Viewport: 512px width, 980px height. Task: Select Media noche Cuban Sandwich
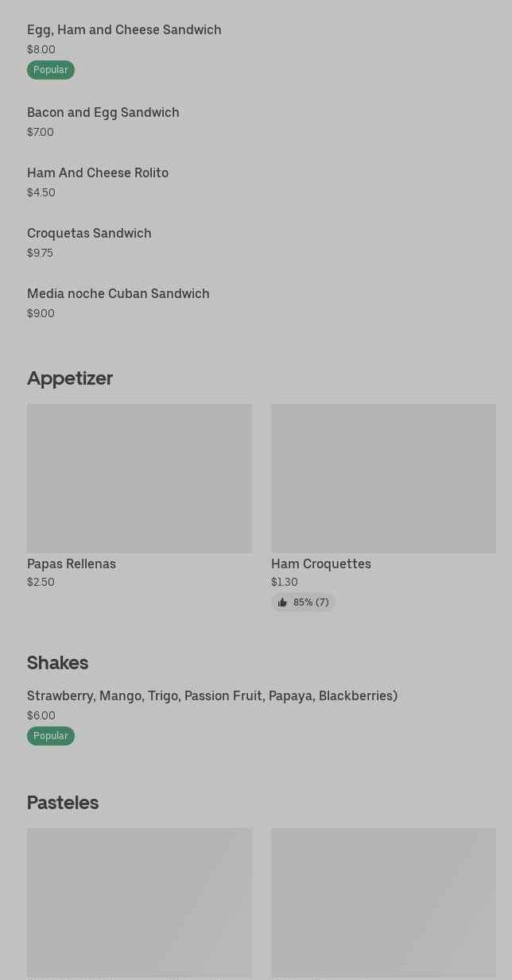coord(118,294)
